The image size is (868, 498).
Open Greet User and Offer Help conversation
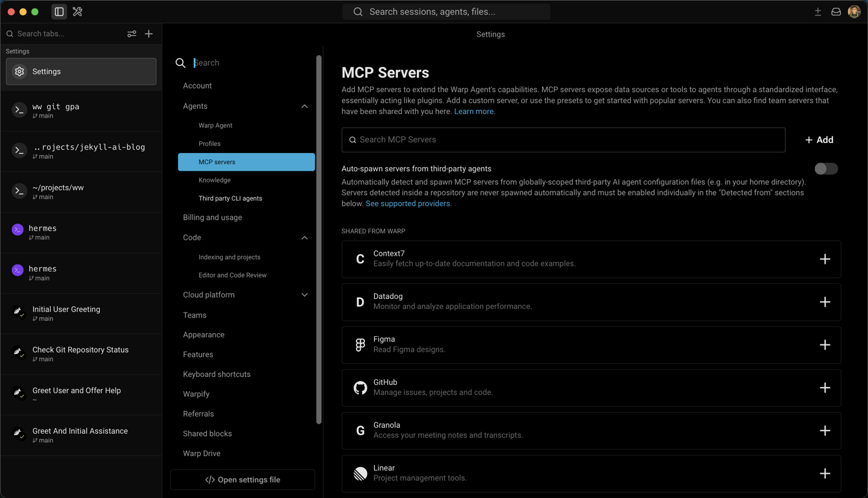[x=81, y=395]
